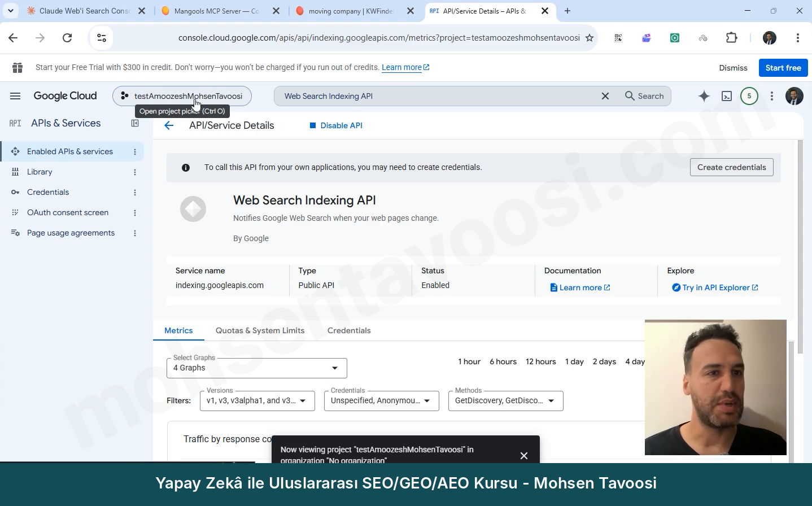Click the page vertical scrollbar
The width and height of the screenshot is (812, 506).
tap(800, 247)
